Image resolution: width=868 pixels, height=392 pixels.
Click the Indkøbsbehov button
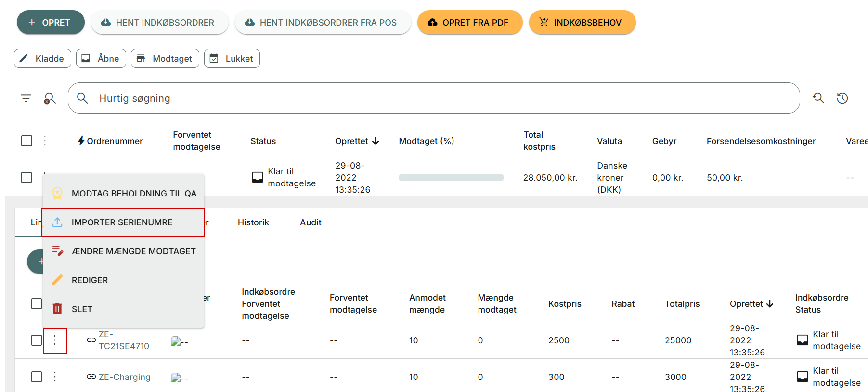[582, 23]
